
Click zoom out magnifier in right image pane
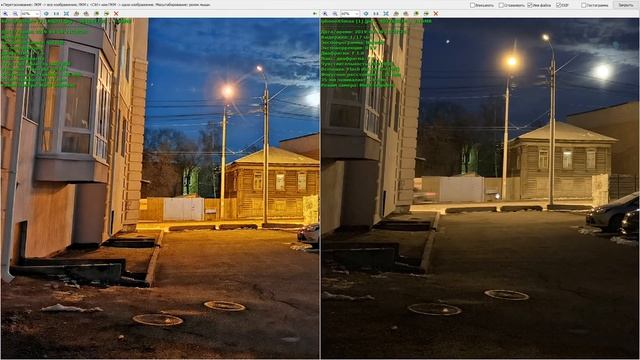[x=335, y=13]
